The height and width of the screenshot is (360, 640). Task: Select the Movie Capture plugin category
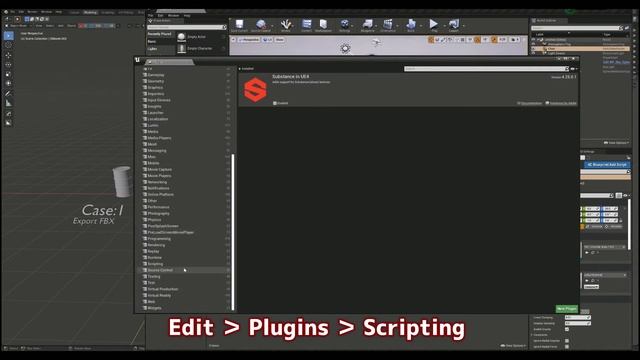[x=160, y=169]
